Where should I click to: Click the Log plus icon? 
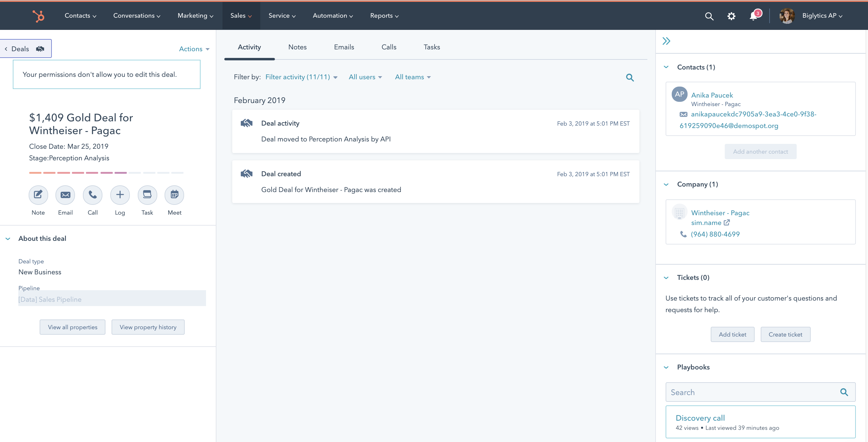120,195
